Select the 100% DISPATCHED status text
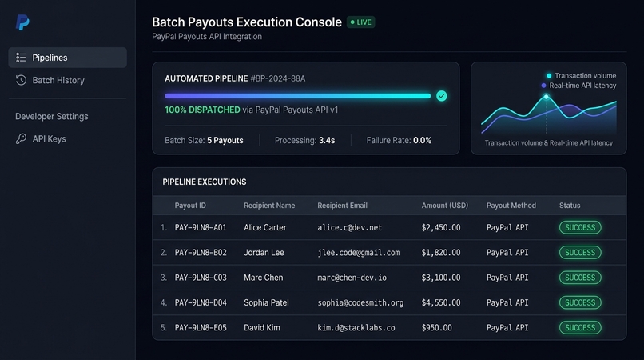 (x=202, y=110)
